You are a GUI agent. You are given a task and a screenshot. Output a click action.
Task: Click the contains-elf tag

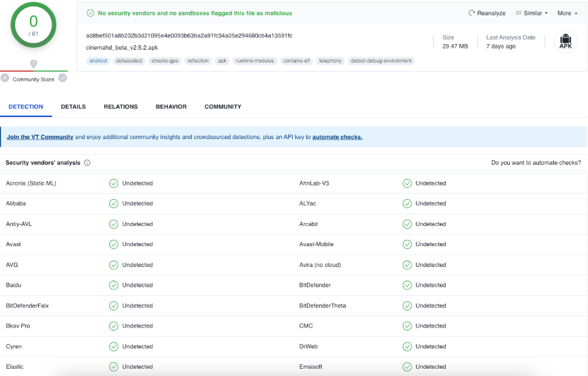click(x=296, y=61)
